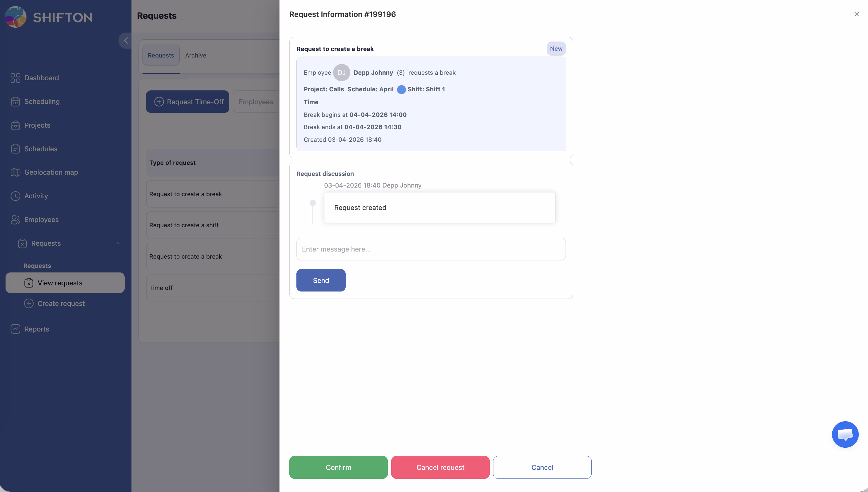Switch to the Archive tab

click(195, 55)
